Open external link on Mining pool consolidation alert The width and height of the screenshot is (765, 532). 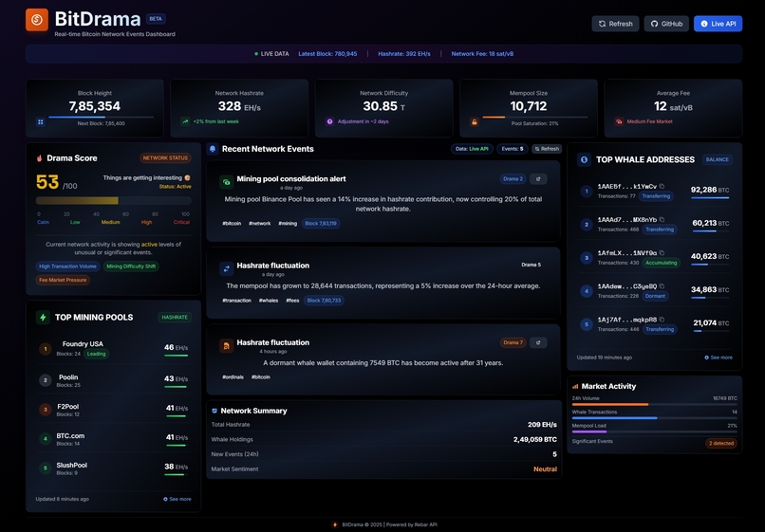click(538, 179)
